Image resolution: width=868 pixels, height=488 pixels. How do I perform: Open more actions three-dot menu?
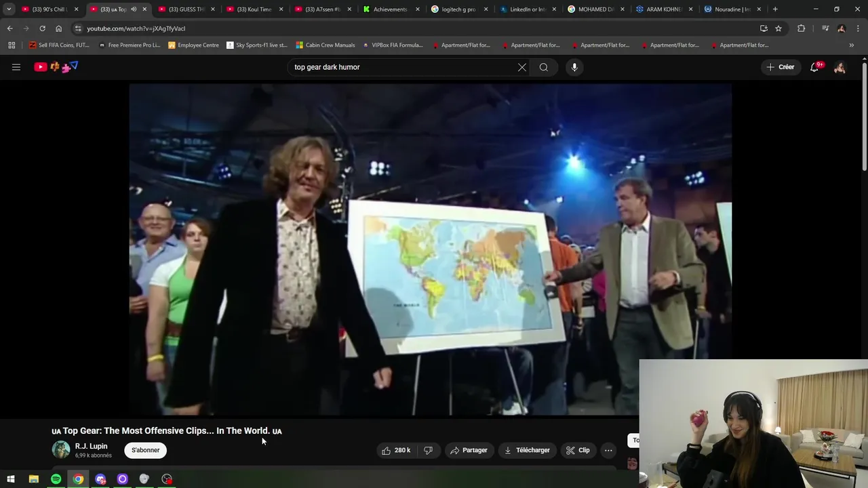point(608,450)
